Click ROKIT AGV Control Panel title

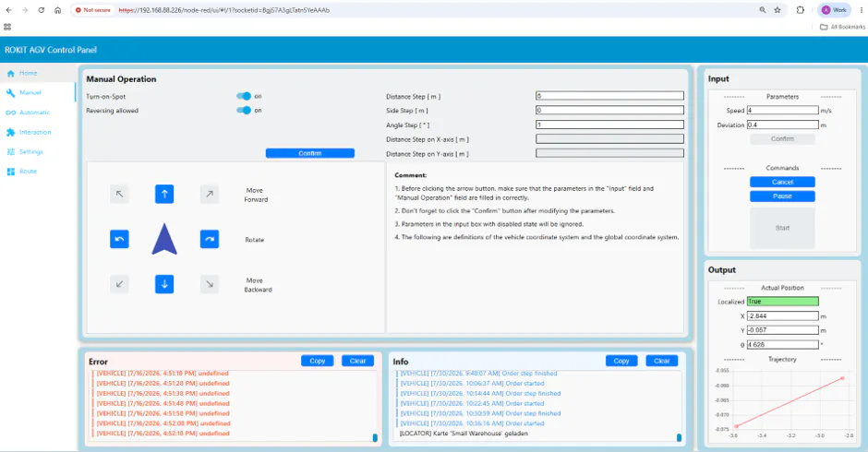(x=51, y=50)
